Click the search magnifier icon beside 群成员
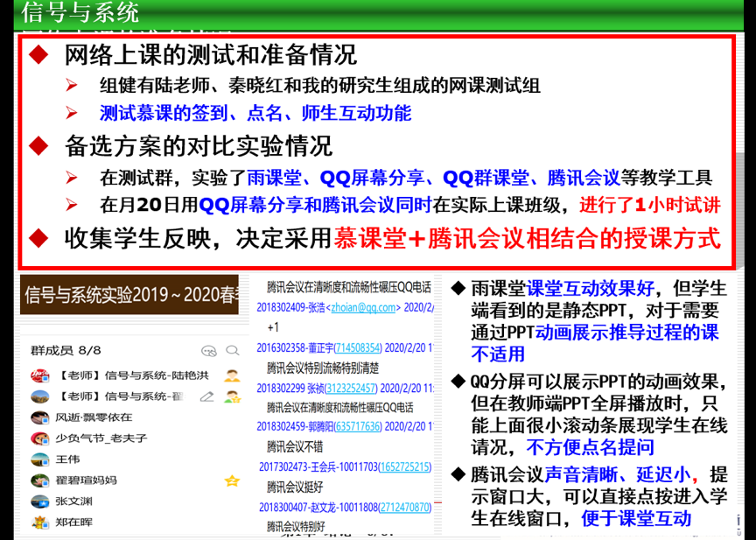The height and width of the screenshot is (540, 756). (x=231, y=352)
